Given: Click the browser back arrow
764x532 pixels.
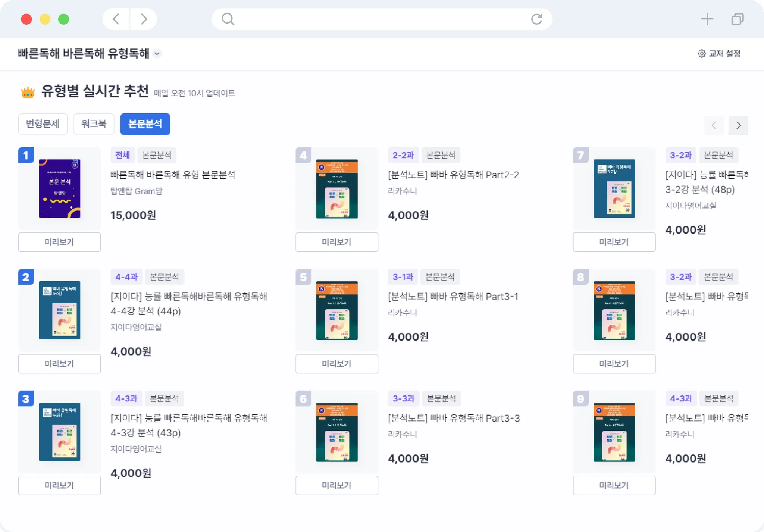Looking at the screenshot, I should click(116, 19).
